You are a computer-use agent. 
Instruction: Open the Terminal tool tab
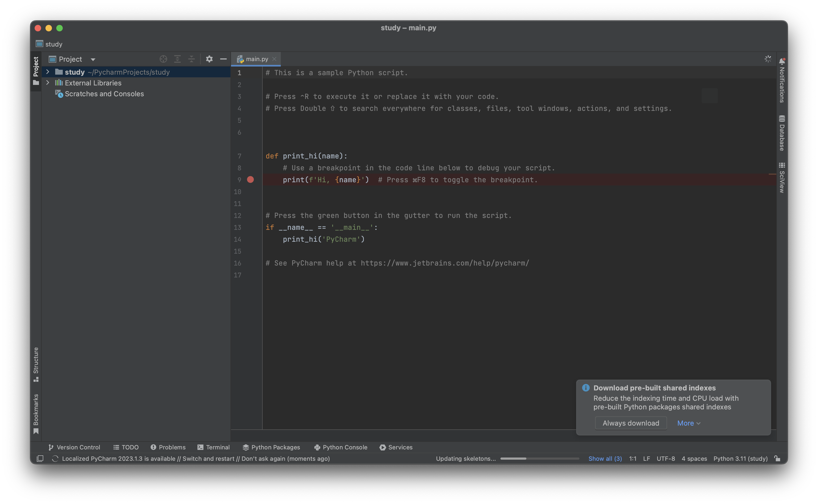click(213, 447)
